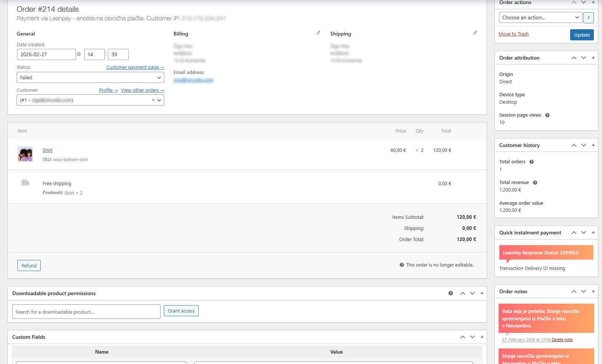Open the 'Choose an action...' dropdown

click(540, 17)
